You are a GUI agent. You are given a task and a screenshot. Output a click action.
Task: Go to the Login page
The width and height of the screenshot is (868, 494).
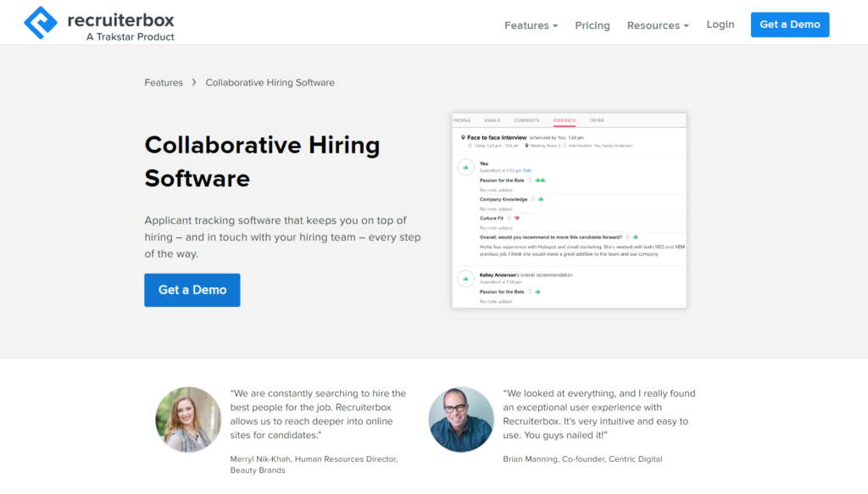pyautogui.click(x=721, y=25)
